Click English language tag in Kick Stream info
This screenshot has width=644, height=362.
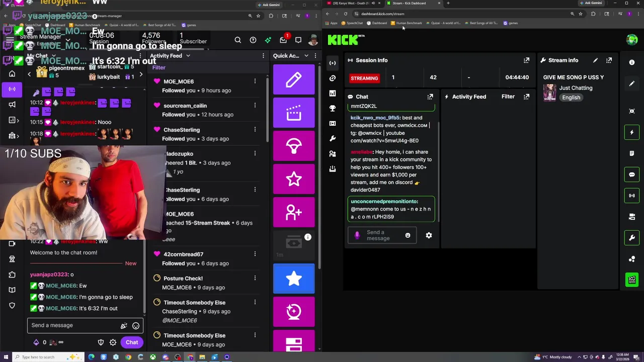[571, 98]
